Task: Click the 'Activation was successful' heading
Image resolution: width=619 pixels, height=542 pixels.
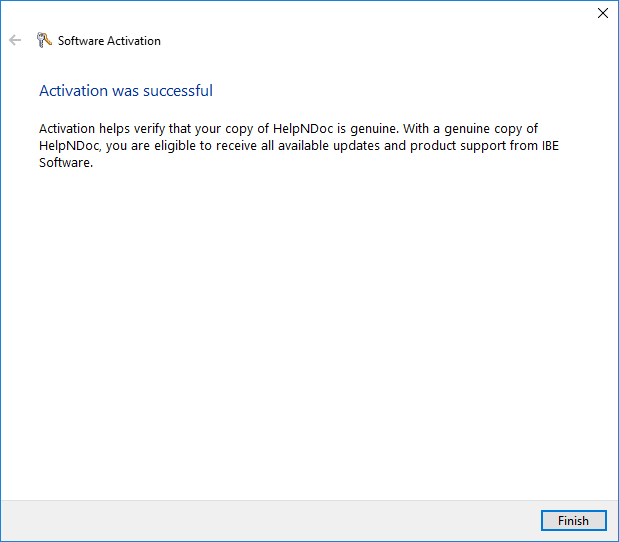Action: [126, 90]
